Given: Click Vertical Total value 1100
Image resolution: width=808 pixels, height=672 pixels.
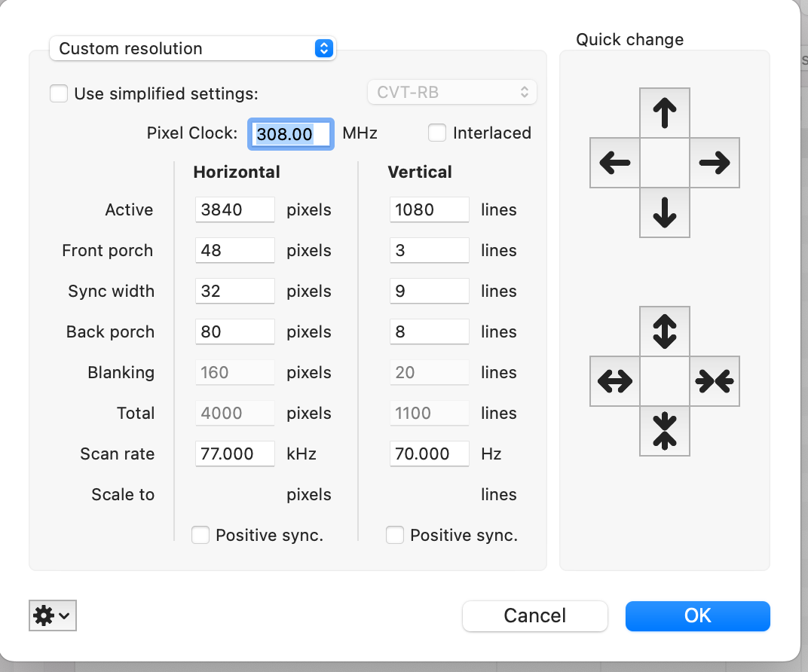Looking at the screenshot, I should [x=430, y=413].
